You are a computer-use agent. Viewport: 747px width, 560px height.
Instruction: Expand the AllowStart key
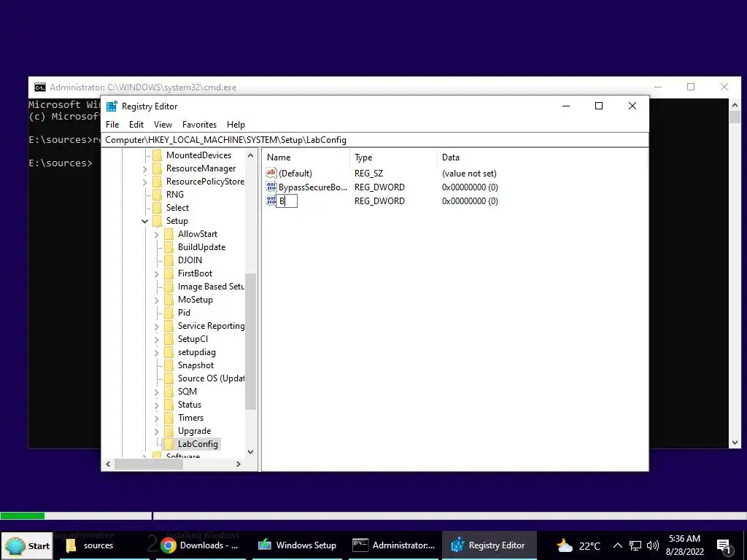tap(157, 234)
